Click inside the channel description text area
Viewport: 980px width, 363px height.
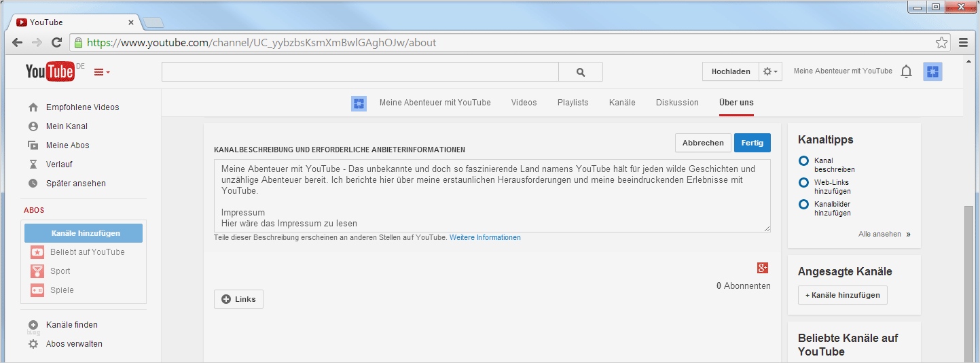[492, 196]
